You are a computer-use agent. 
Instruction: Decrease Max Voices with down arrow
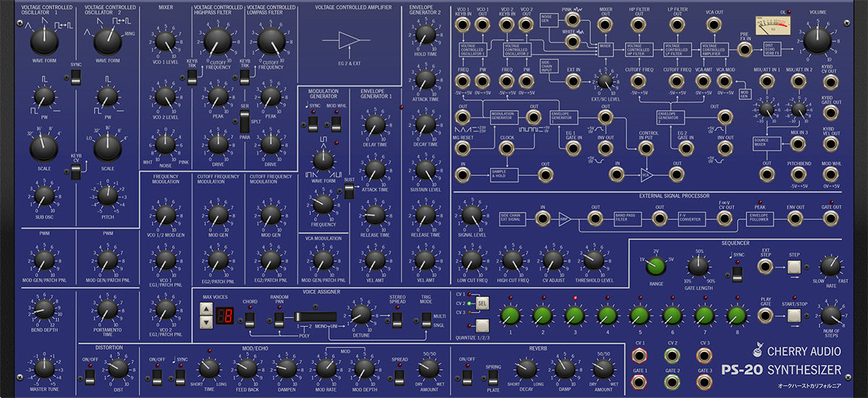coord(206,321)
